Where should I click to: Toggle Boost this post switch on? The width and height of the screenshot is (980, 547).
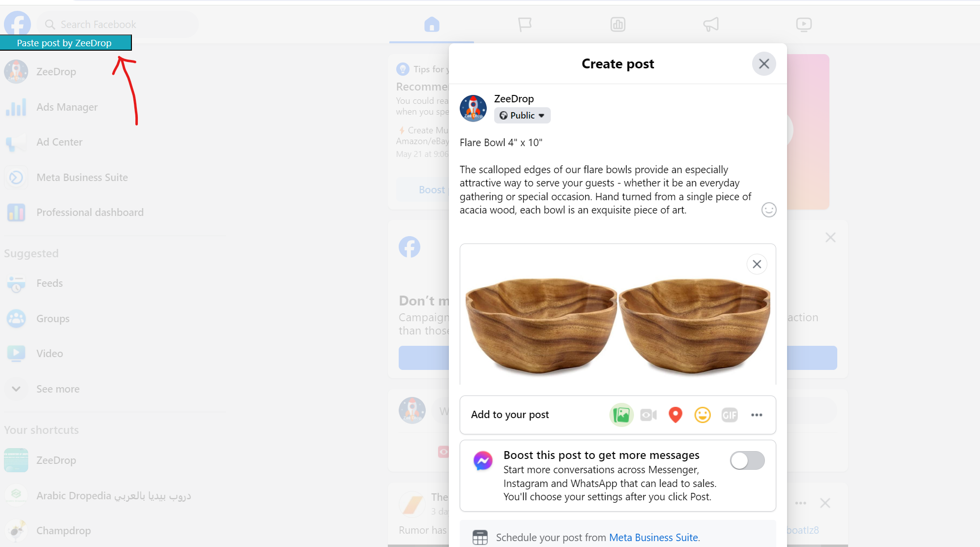tap(747, 461)
